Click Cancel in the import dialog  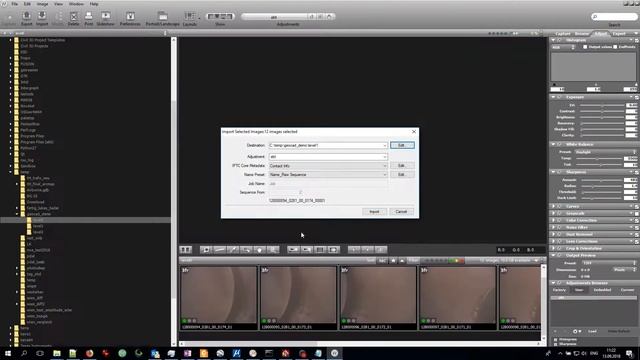point(401,211)
